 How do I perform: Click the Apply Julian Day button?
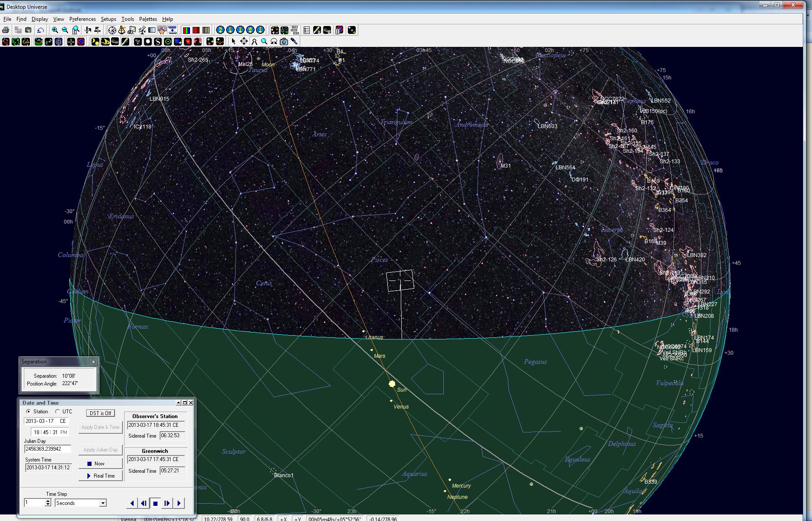pyautogui.click(x=101, y=450)
